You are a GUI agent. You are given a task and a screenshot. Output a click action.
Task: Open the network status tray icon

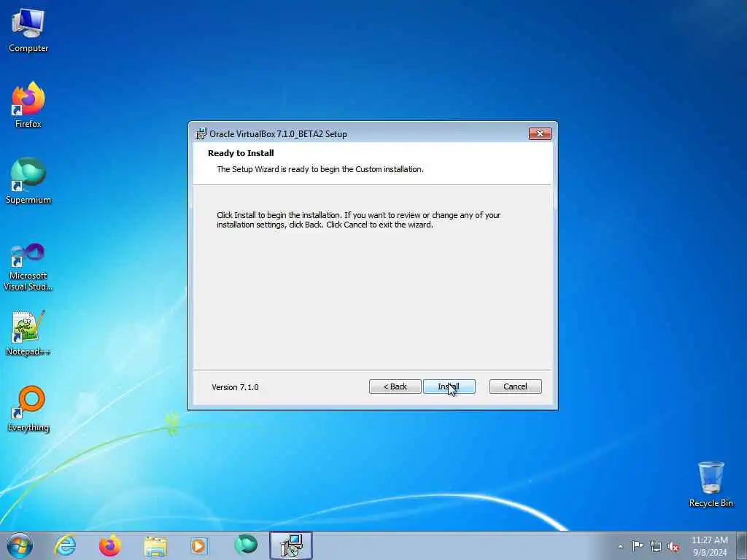coord(656,546)
